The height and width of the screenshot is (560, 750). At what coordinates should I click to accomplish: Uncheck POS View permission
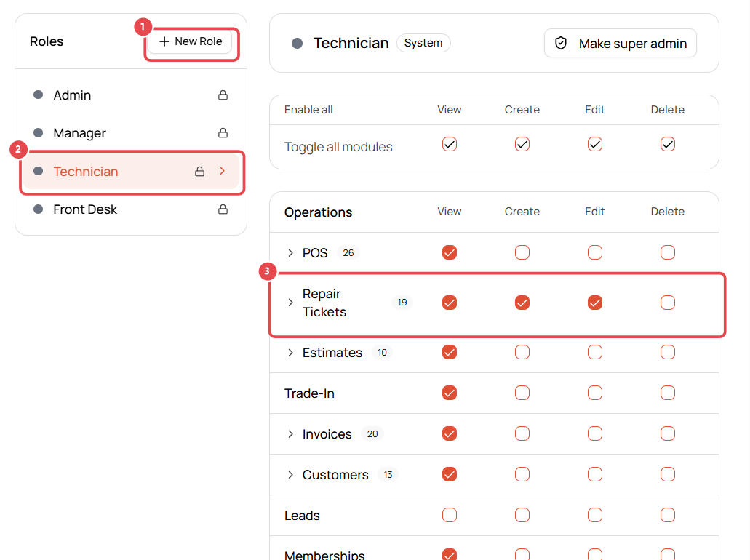449,252
